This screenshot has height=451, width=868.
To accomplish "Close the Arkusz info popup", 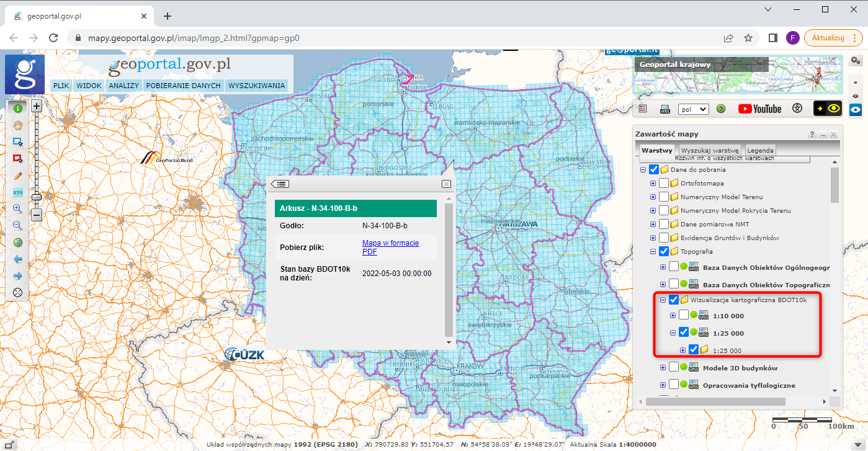I will click(446, 184).
